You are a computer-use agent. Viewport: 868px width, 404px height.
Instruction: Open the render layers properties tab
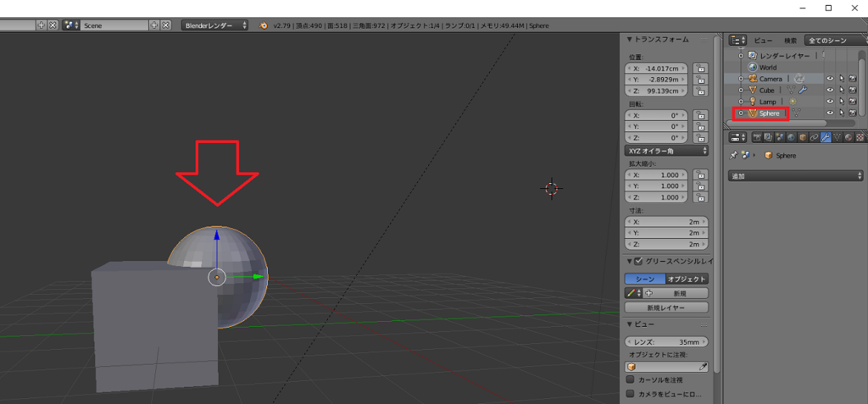pos(768,137)
